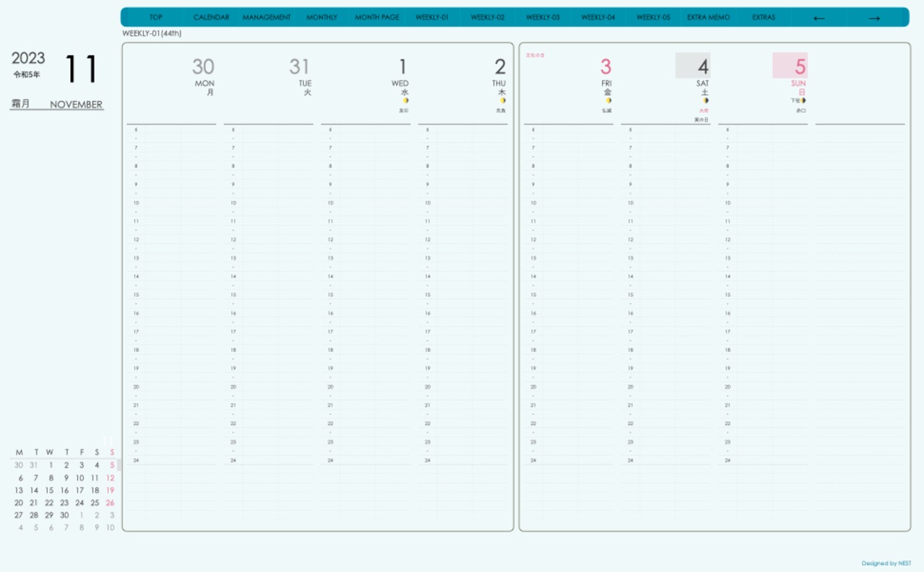The height and width of the screenshot is (572, 924).
Task: Click the Wednesday 1 date header
Action: tap(403, 66)
